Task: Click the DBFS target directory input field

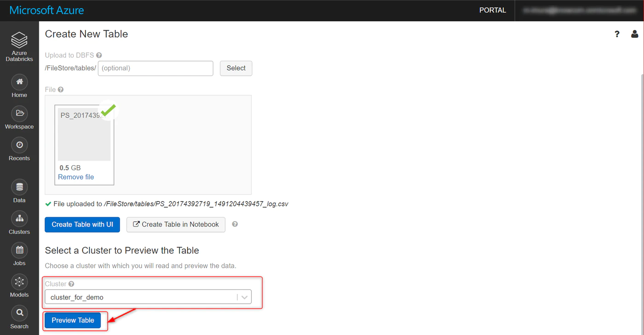Action: pos(155,68)
